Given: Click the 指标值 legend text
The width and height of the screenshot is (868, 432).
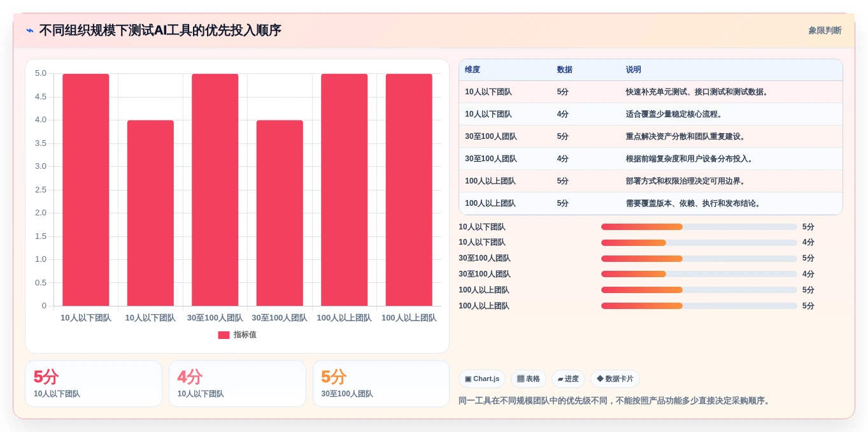Looking at the screenshot, I should (245, 335).
